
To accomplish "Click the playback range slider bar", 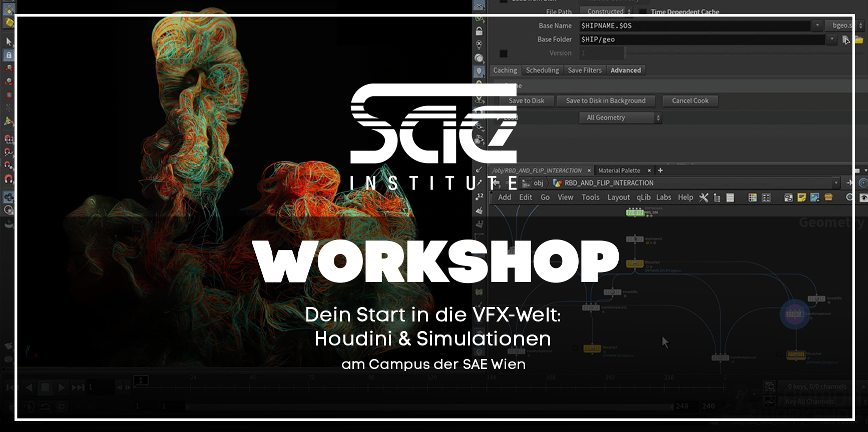I will coord(429,407).
